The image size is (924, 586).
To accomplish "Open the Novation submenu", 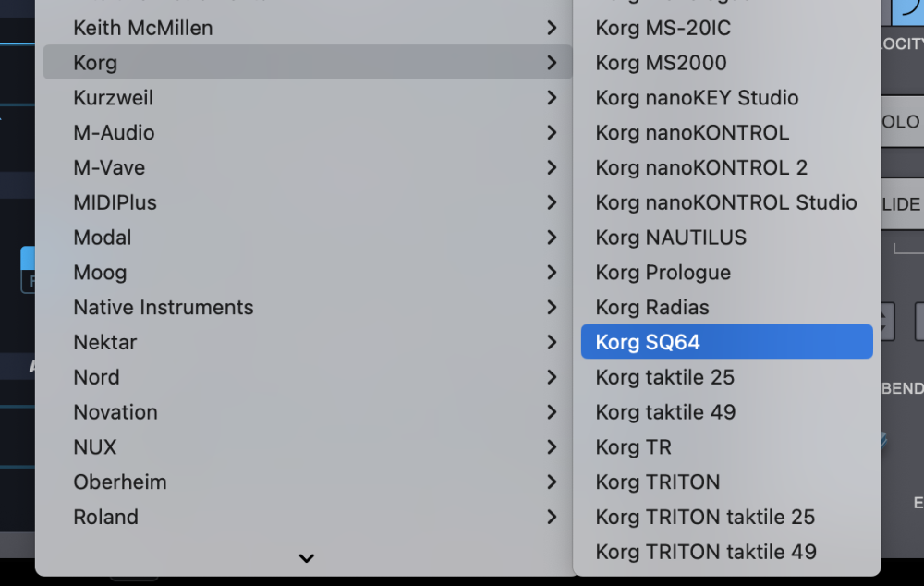I will (115, 412).
